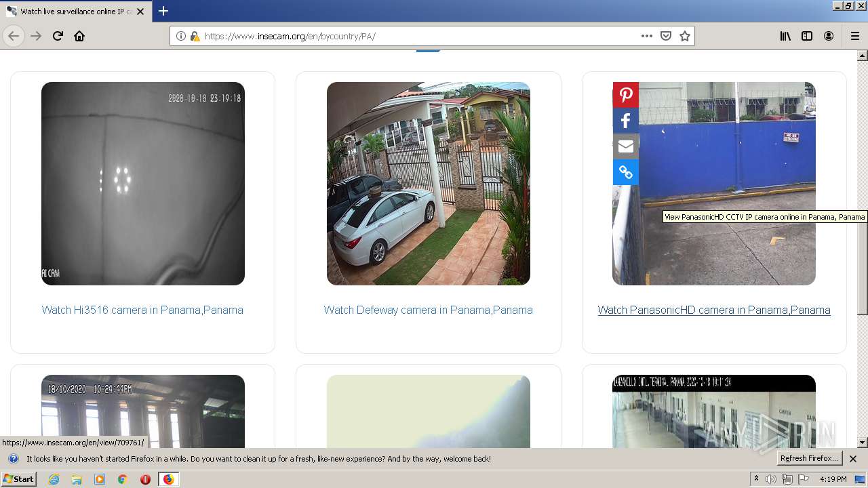The width and height of the screenshot is (868, 488).
Task: Save page to Pocket
Action: 666,36
